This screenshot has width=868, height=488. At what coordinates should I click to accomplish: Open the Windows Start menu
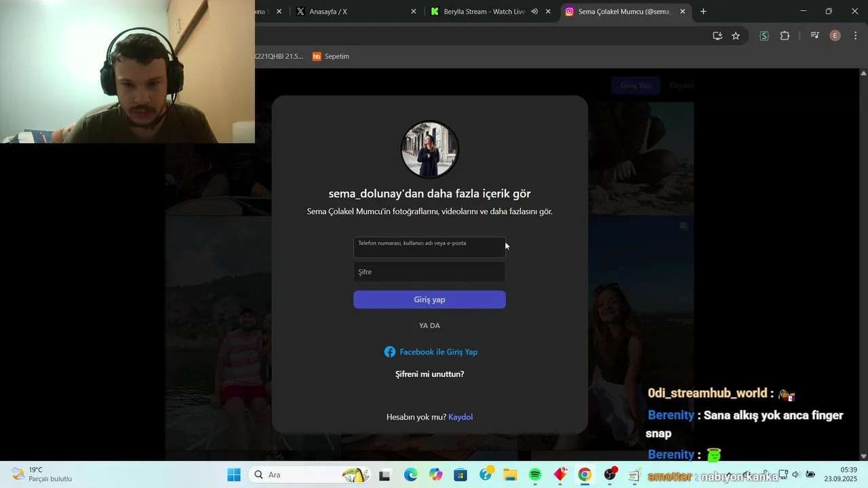coord(234,475)
